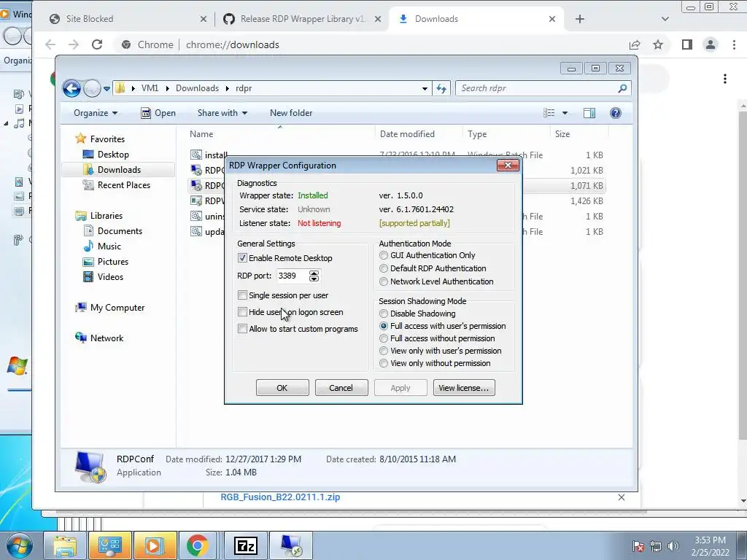Select GUI Authentication Only
The height and width of the screenshot is (560, 747).
384,255
